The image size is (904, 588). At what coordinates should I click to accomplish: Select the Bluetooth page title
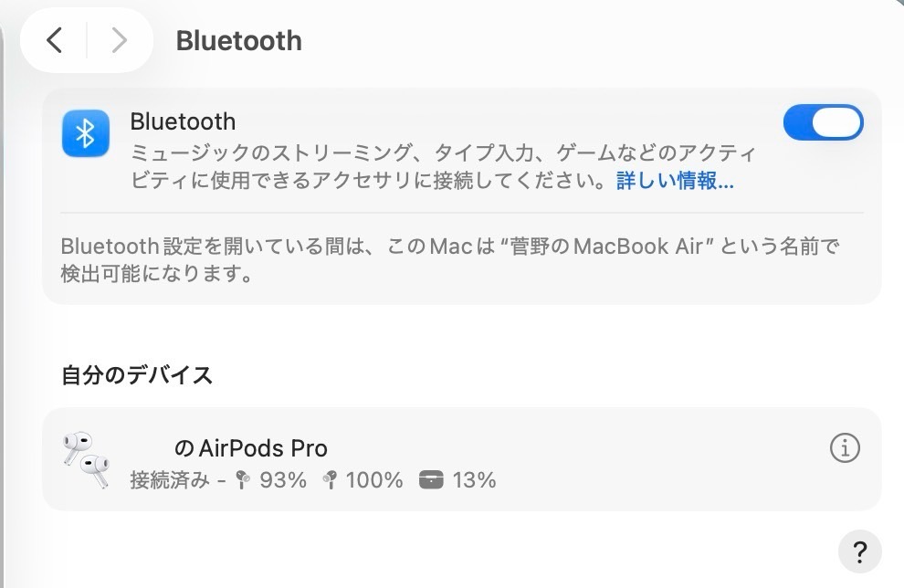coord(238,40)
